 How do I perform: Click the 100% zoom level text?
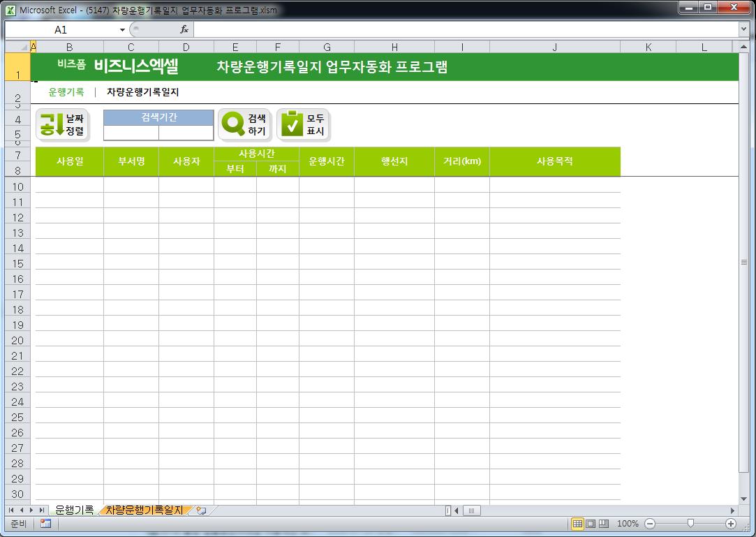[628, 524]
